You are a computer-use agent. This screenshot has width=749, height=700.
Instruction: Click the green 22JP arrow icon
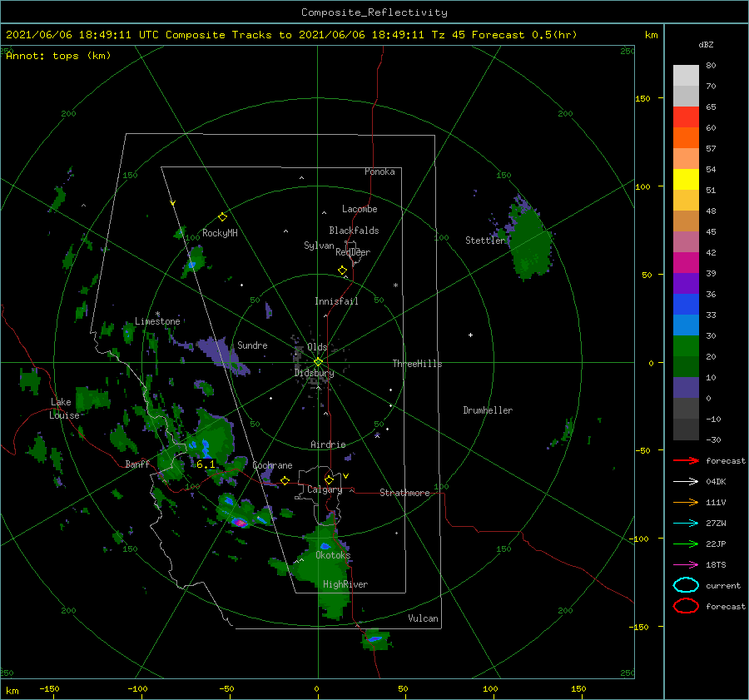(x=686, y=544)
